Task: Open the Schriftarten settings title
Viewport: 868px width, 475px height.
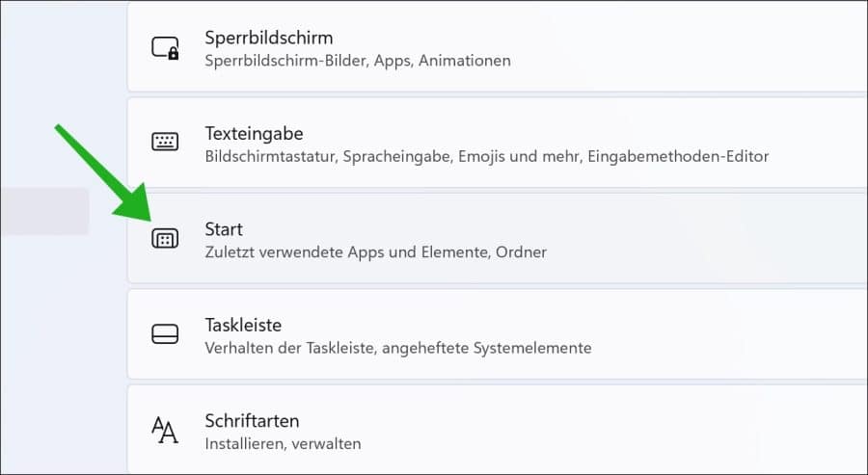Action: [252, 421]
